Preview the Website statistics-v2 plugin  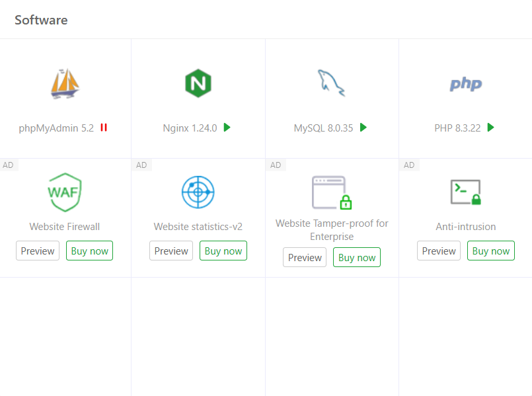pos(171,251)
